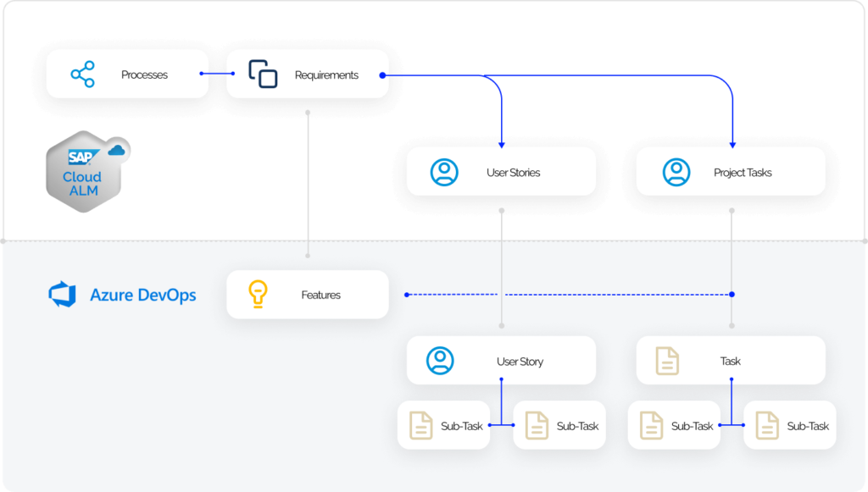This screenshot has height=492, width=868.
Task: Click the yellow lightbulb icon beside Features
Action: (x=258, y=294)
